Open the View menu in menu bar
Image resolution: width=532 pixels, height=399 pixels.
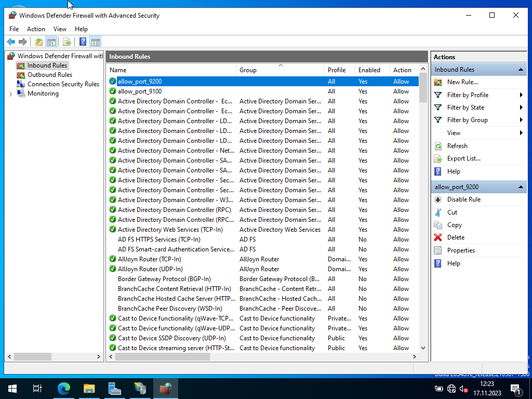click(60, 29)
